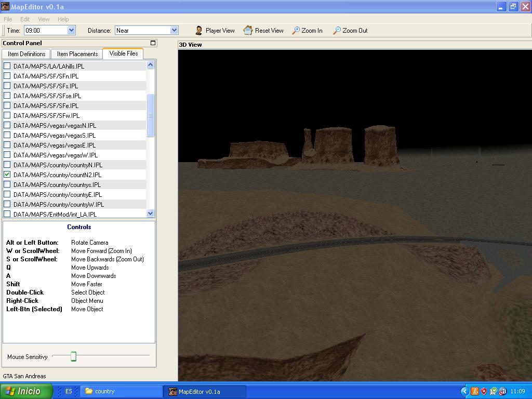This screenshot has height=399, width=532.
Task: Click the Player View character icon
Action: coord(199,31)
